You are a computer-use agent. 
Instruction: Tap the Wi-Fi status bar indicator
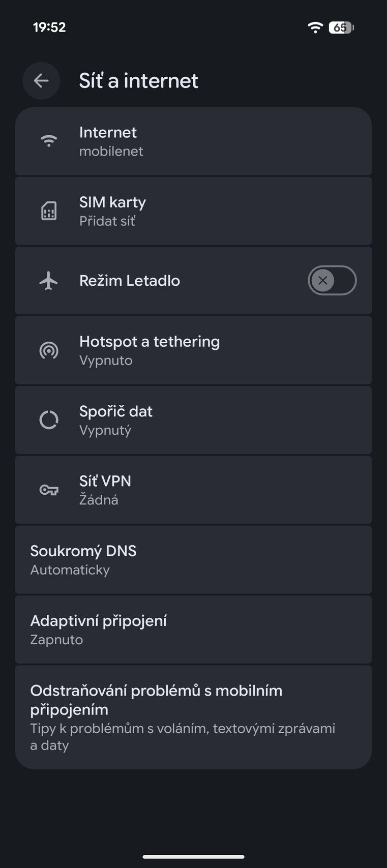315,27
